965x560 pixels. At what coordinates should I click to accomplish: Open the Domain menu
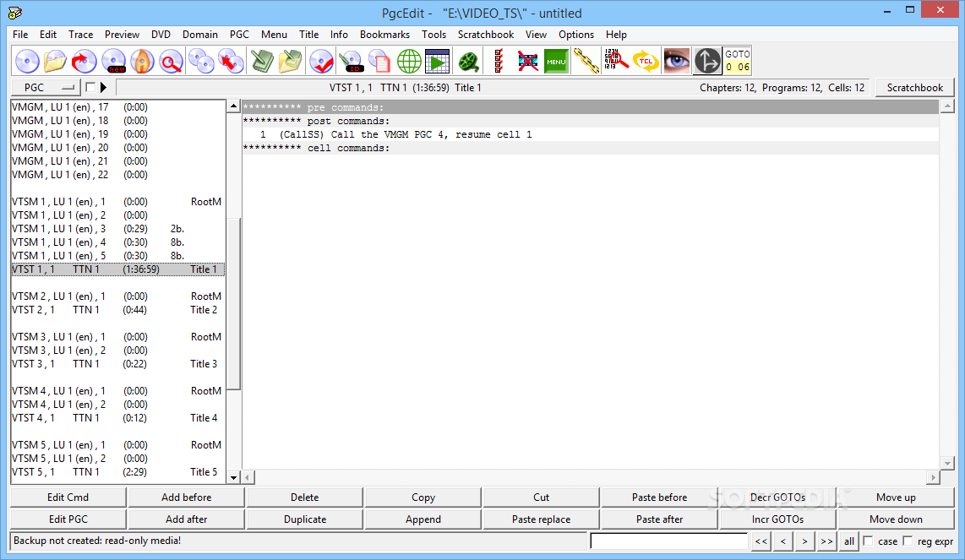(200, 35)
